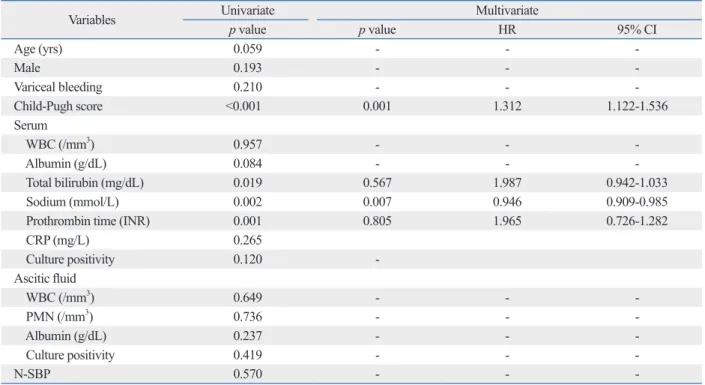Click the 0.567 multivariate p value

point(377,183)
